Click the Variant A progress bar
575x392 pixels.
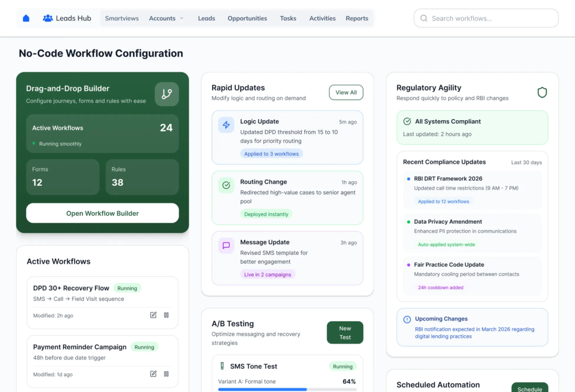pos(287,389)
